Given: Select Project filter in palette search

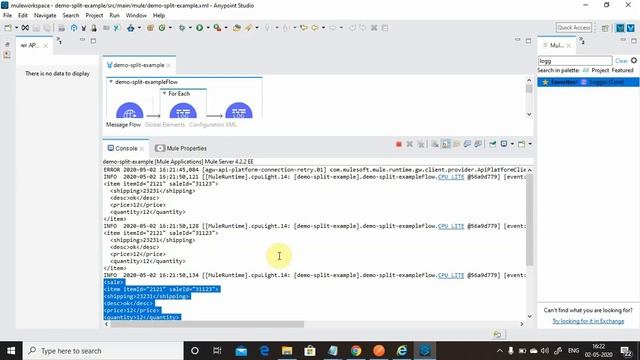Looking at the screenshot, I should click(x=600, y=70).
